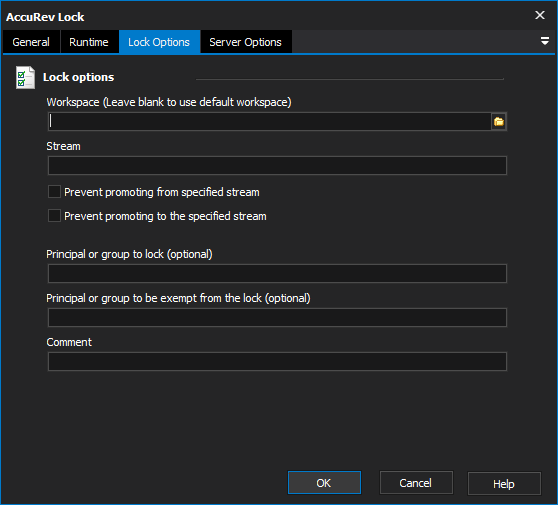Switch to the Runtime tab

(89, 42)
